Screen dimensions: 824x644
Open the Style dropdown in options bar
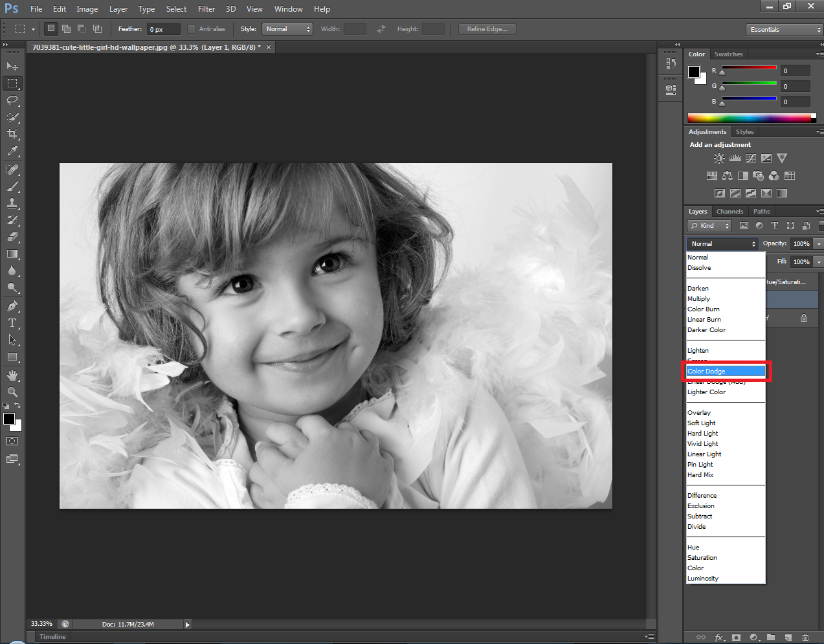point(287,29)
